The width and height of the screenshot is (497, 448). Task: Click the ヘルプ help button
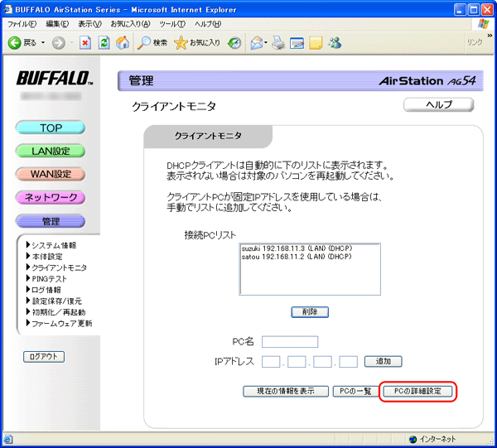(439, 104)
